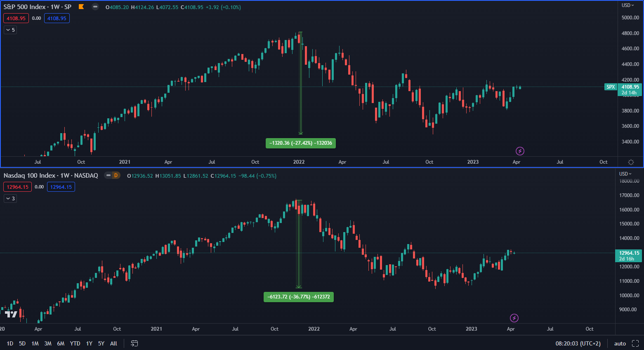This screenshot has height=350, width=644.
Task: Expand the 5 indicators legend on S&P chart
Action: pyautogui.click(x=10, y=30)
